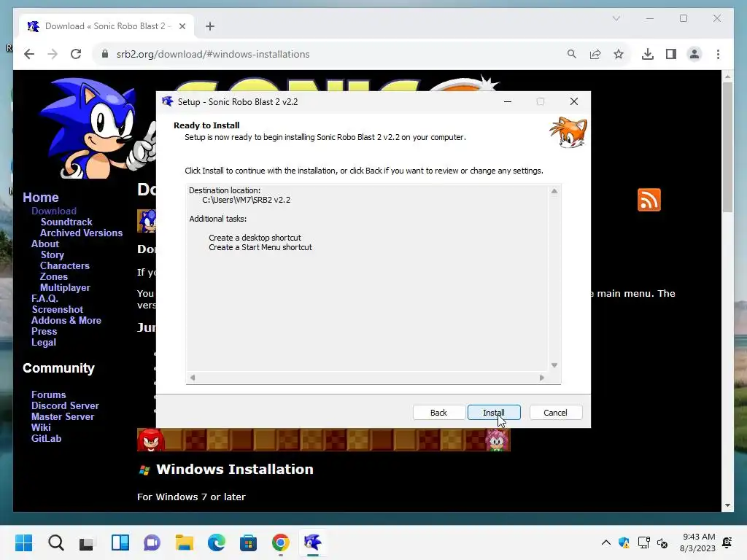Open Task View on taskbar
Image resolution: width=747 pixels, height=560 pixels.
pos(88,542)
